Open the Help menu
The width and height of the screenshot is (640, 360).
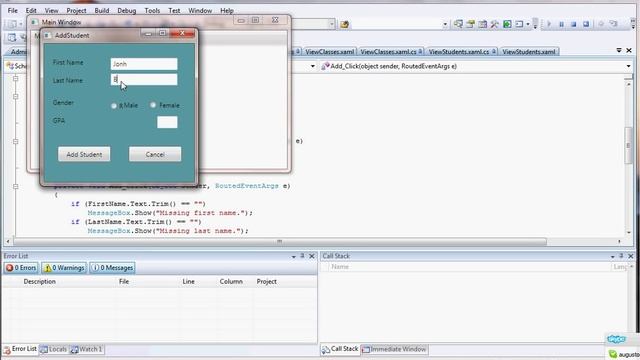point(227,10)
